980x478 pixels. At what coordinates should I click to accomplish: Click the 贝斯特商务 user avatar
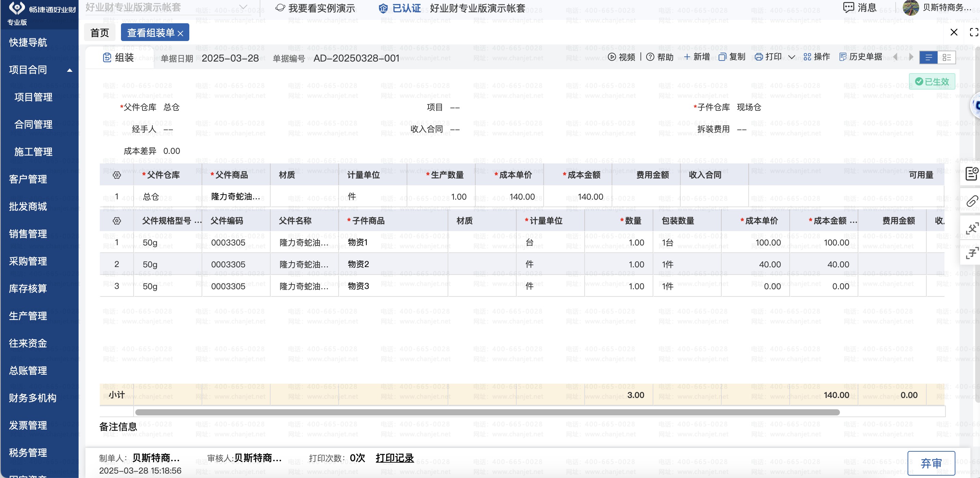pyautogui.click(x=911, y=8)
